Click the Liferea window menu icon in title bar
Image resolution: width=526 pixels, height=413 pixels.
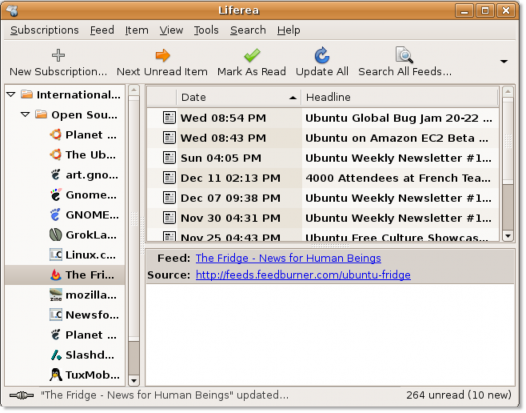click(12, 10)
